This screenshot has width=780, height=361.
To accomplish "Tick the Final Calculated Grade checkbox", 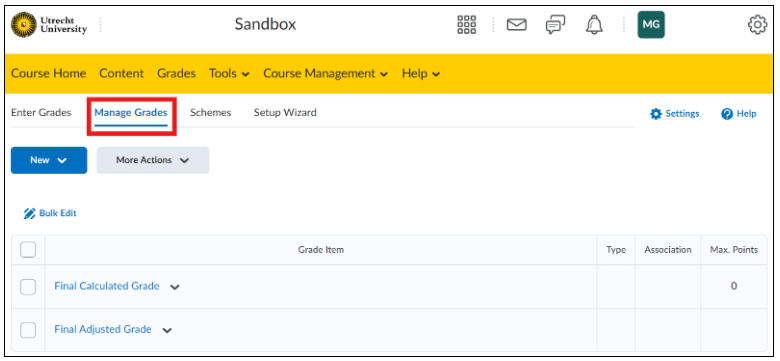I will coord(28,286).
